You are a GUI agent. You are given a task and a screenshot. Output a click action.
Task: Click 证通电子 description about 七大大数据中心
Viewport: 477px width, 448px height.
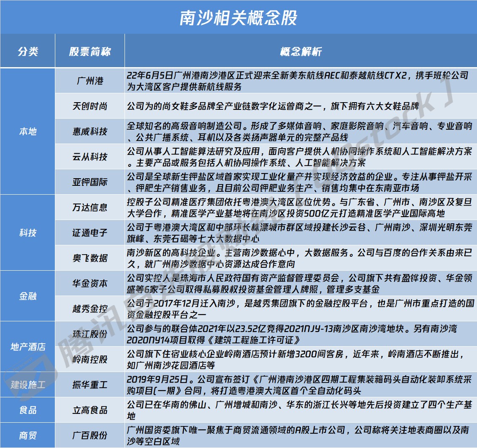tap(300, 233)
